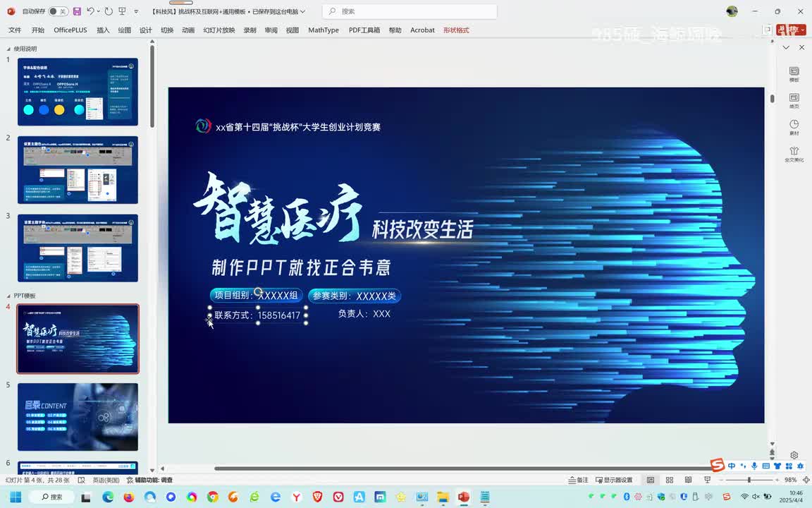
Task: Switch to the 切换 transitions tab
Action: pos(167,30)
